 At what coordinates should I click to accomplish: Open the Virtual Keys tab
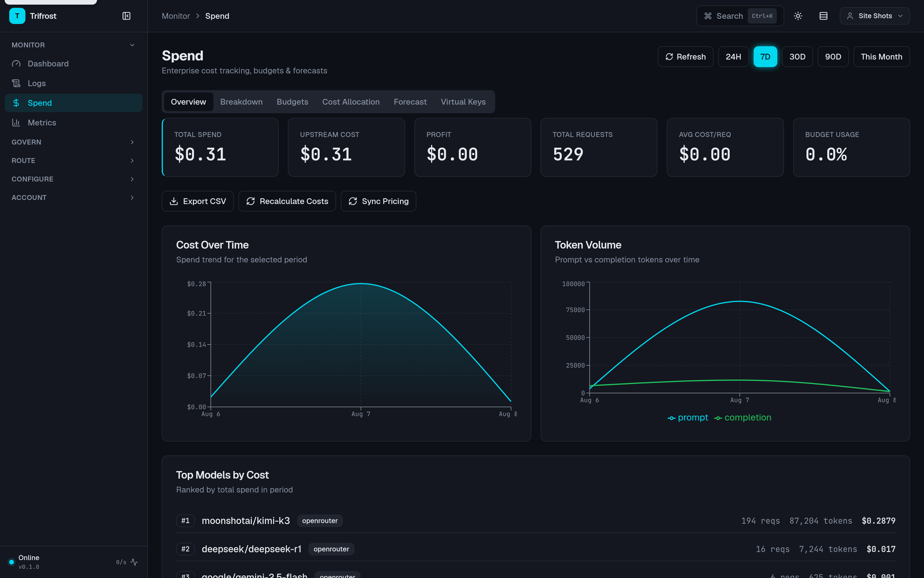point(463,102)
